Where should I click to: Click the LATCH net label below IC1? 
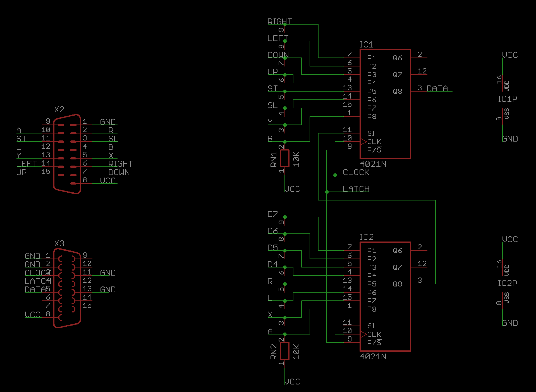356,189
